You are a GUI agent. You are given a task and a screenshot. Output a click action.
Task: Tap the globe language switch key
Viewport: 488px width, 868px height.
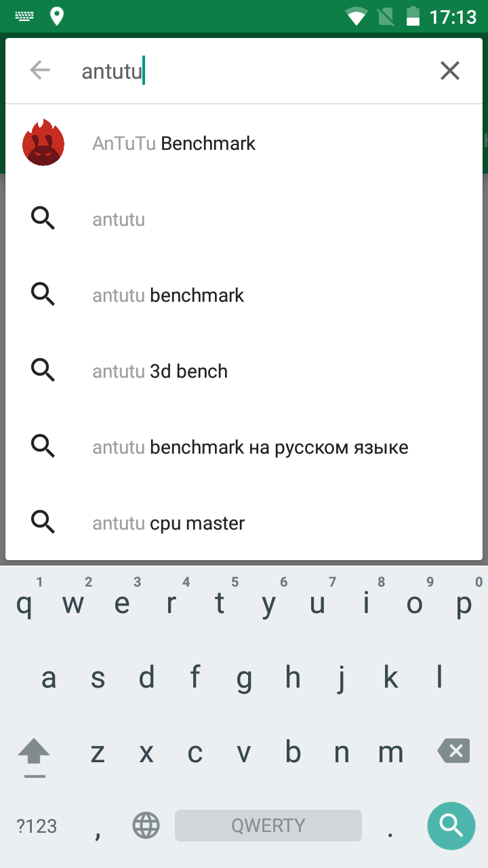[146, 825]
